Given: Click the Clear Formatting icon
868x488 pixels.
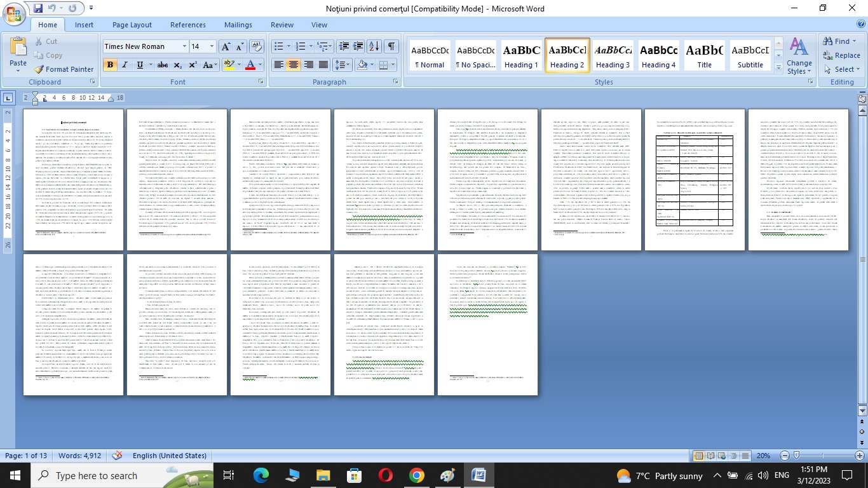Looking at the screenshot, I should (257, 46).
